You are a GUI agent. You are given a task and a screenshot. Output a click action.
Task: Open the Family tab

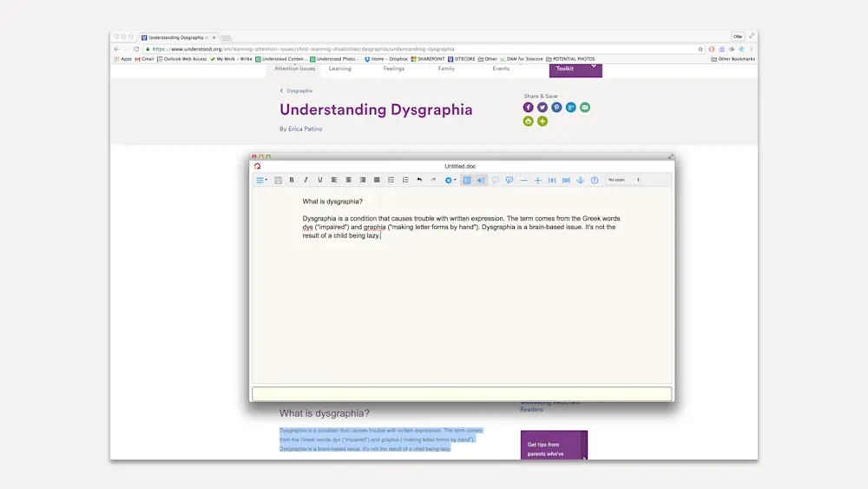[x=446, y=69]
